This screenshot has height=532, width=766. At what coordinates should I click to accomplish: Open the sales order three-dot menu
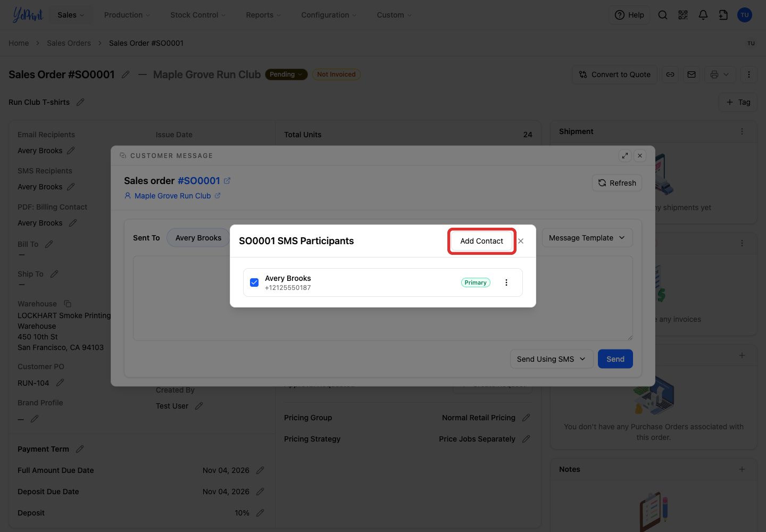(749, 74)
